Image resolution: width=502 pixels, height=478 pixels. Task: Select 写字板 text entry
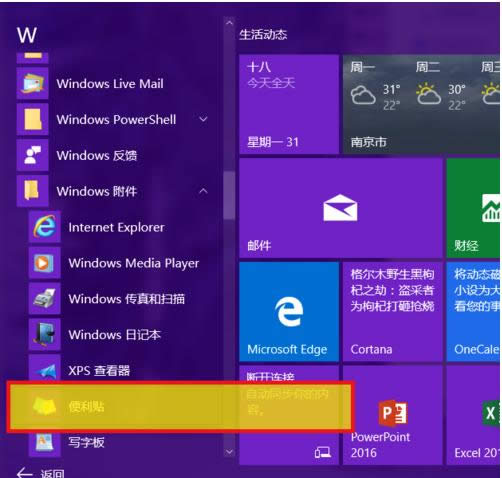86,442
